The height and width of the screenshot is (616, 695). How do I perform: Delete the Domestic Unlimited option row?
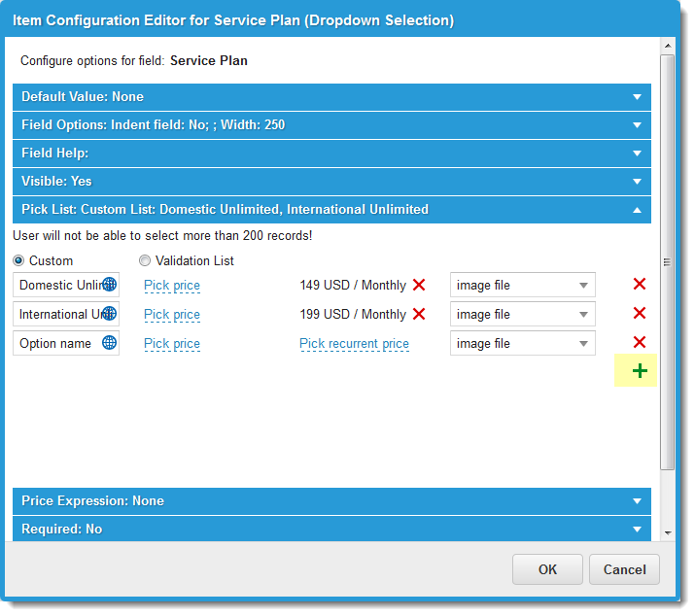tap(639, 285)
